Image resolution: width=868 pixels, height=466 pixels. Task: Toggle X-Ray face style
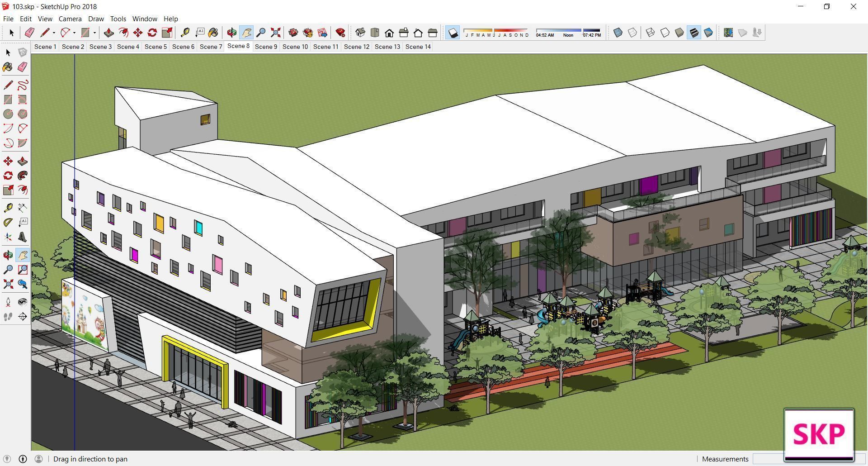(618, 33)
